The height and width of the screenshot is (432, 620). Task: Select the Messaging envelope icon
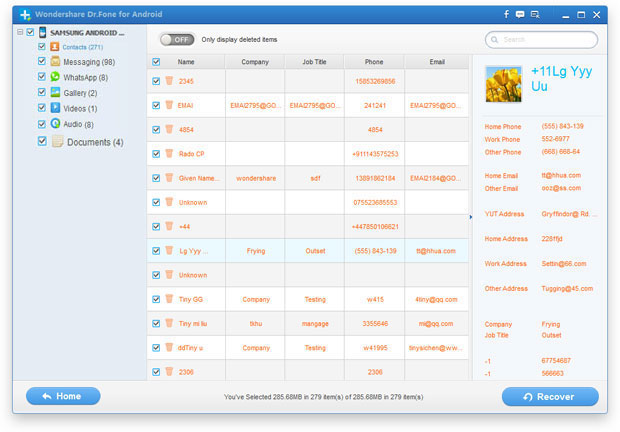pos(55,62)
